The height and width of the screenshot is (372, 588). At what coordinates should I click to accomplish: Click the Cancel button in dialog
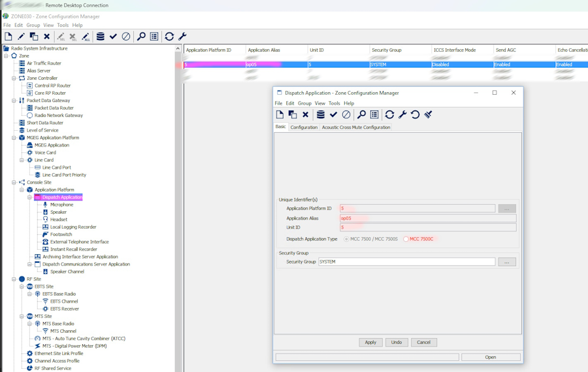(424, 343)
